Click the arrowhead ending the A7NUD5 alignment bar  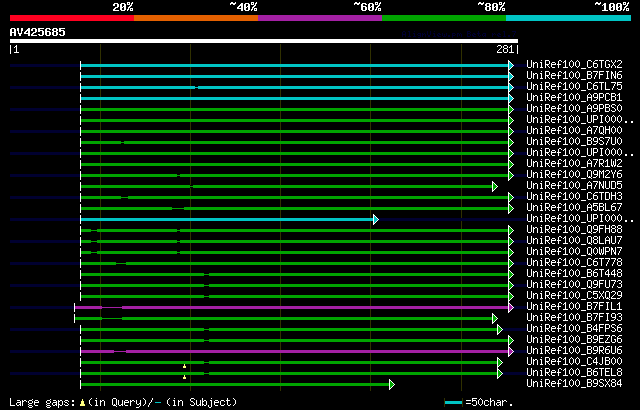point(494,186)
